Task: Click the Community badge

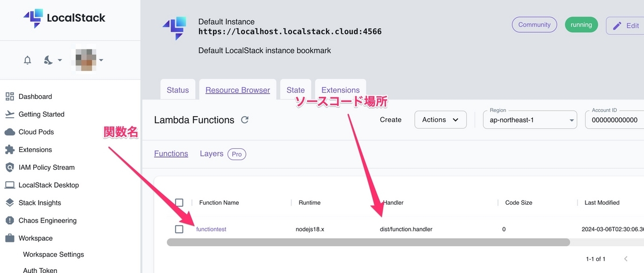Action: coord(535,25)
